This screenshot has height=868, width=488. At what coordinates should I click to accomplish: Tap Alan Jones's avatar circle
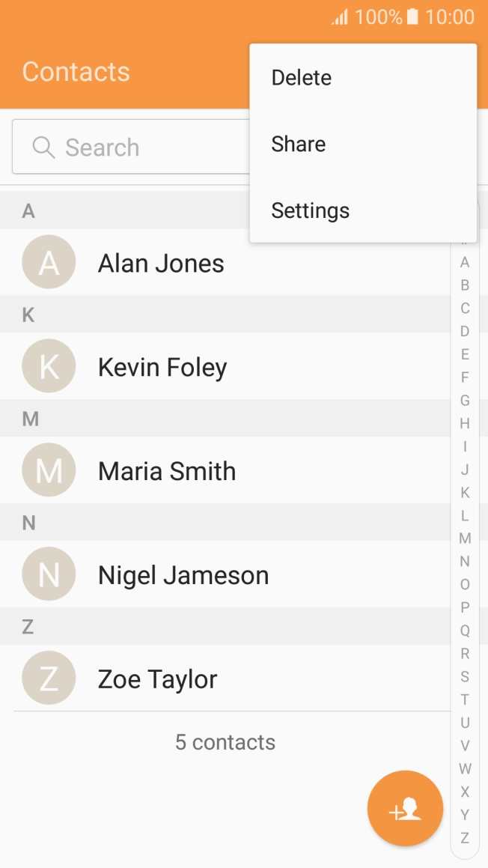[x=49, y=262]
